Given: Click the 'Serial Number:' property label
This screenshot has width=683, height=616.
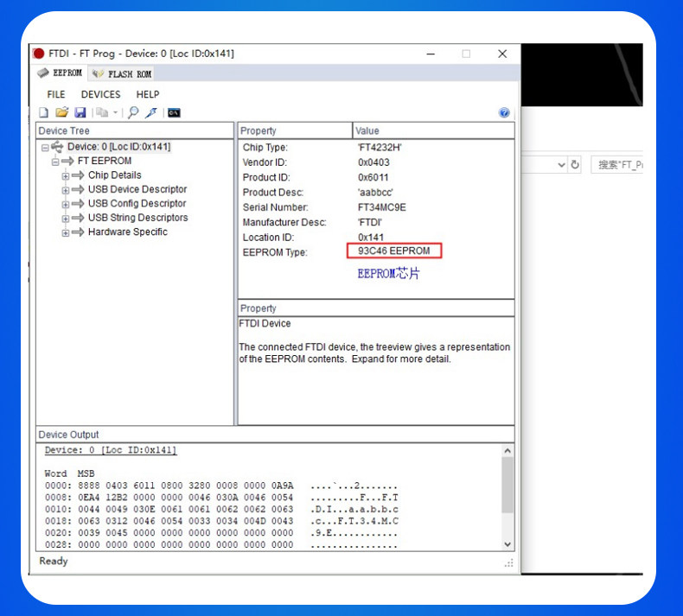Looking at the screenshot, I should pos(275,207).
